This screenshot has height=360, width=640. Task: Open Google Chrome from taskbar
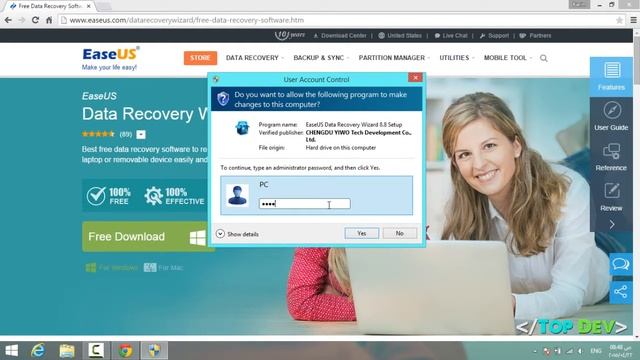click(125, 350)
